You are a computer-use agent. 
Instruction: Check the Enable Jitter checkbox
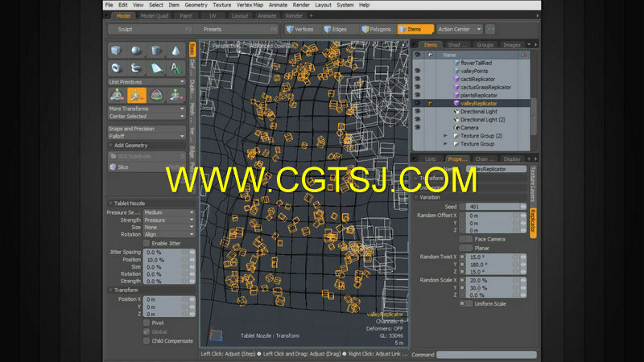[147, 244]
